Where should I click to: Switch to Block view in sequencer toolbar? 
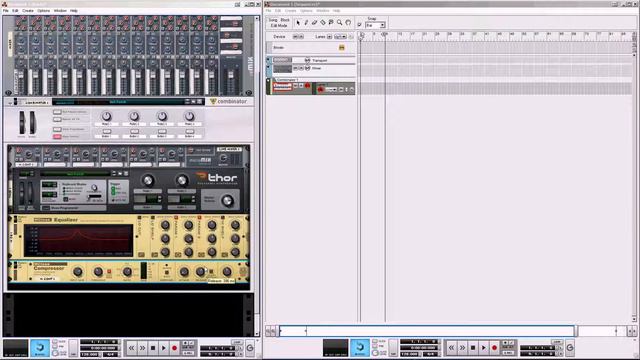point(285,20)
